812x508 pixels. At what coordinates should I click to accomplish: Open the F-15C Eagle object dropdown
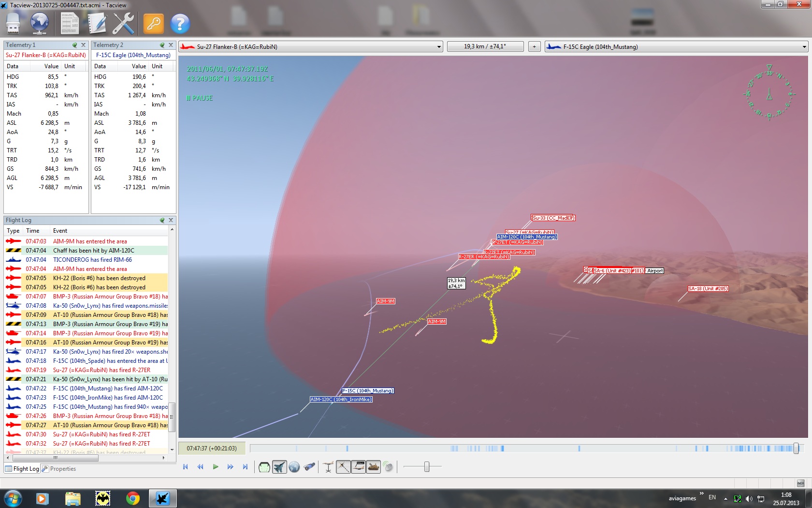click(x=676, y=47)
